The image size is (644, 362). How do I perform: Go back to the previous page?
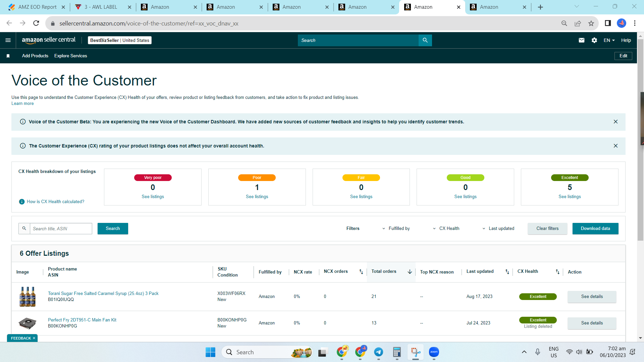coord(9,23)
